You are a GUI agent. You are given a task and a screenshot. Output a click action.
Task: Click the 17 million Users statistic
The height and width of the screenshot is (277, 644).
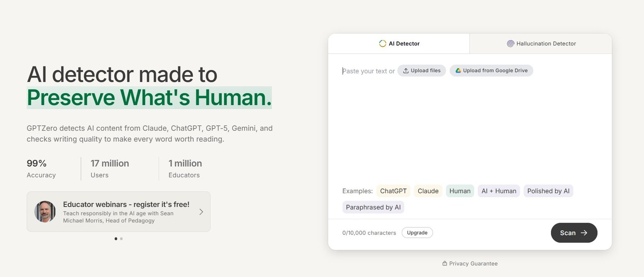[109, 169]
